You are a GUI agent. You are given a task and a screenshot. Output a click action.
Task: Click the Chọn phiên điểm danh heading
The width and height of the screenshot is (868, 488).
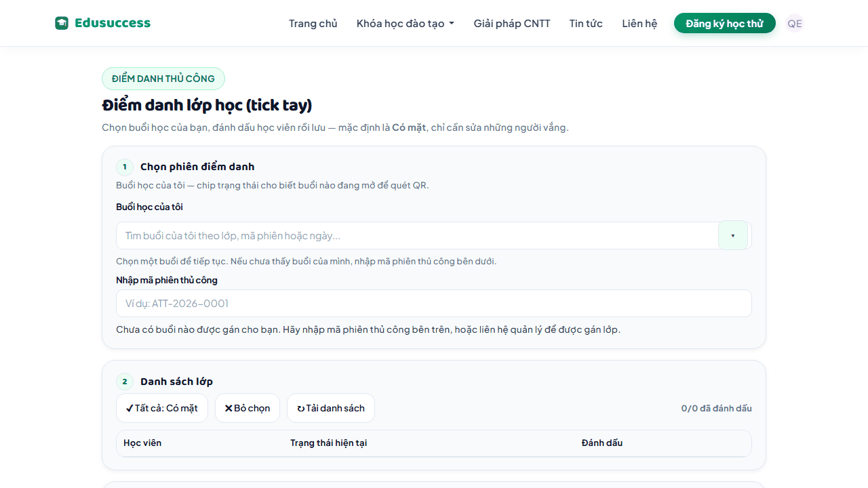click(197, 167)
